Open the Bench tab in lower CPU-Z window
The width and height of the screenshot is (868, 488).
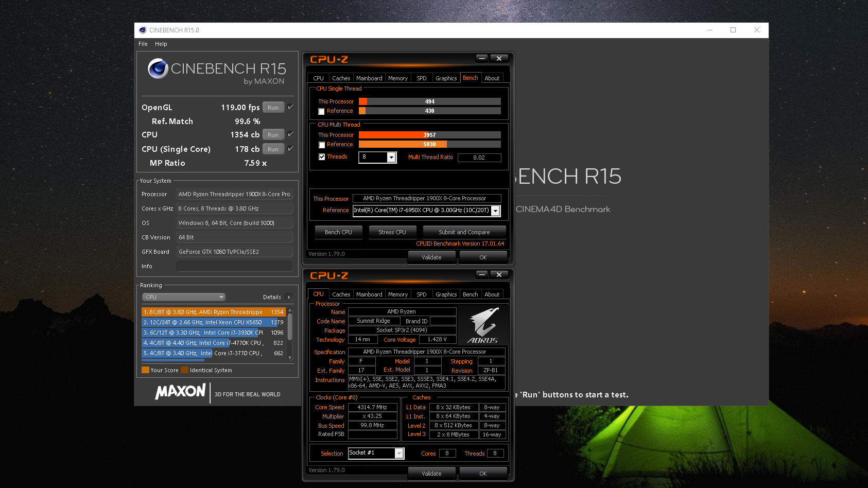click(471, 294)
